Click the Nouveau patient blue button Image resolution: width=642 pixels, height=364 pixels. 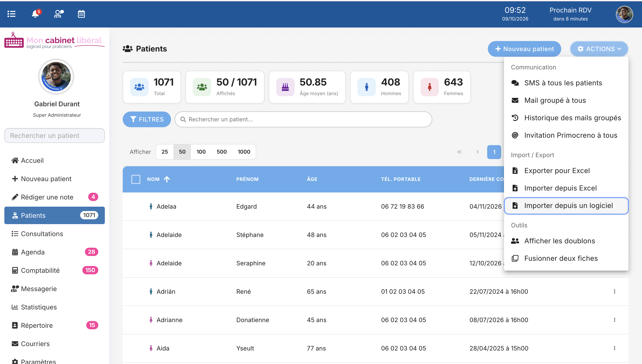coord(524,49)
